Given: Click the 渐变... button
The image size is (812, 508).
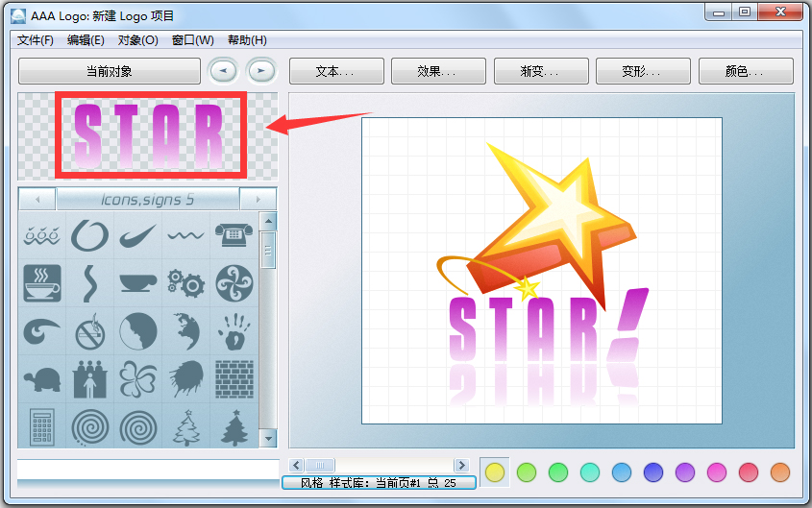Looking at the screenshot, I should 540,71.
